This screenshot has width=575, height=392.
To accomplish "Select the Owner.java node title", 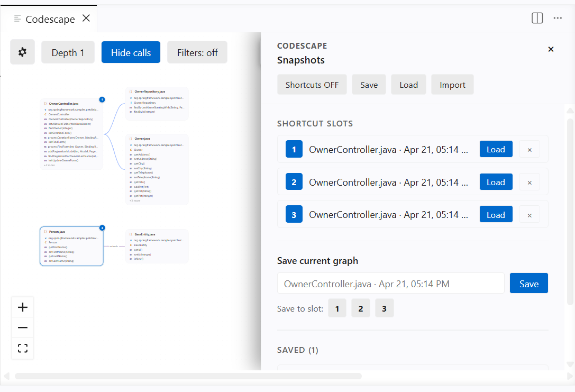I will click(x=142, y=139).
